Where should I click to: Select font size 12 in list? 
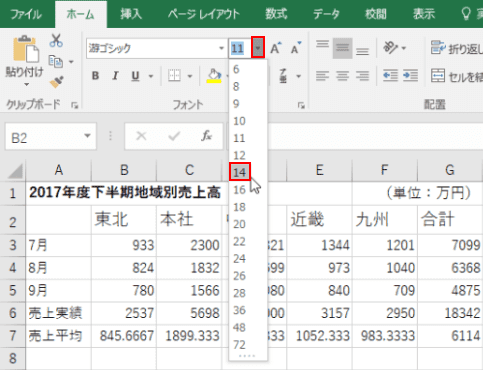(248, 155)
